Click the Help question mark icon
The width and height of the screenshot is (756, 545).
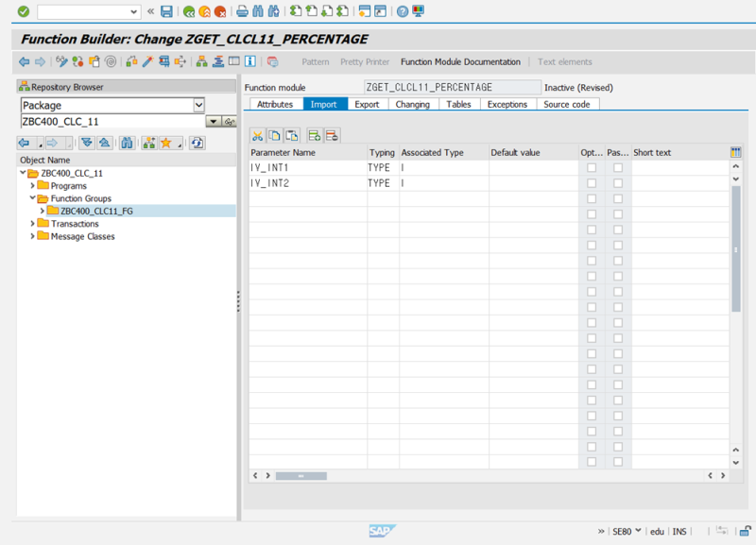click(403, 11)
